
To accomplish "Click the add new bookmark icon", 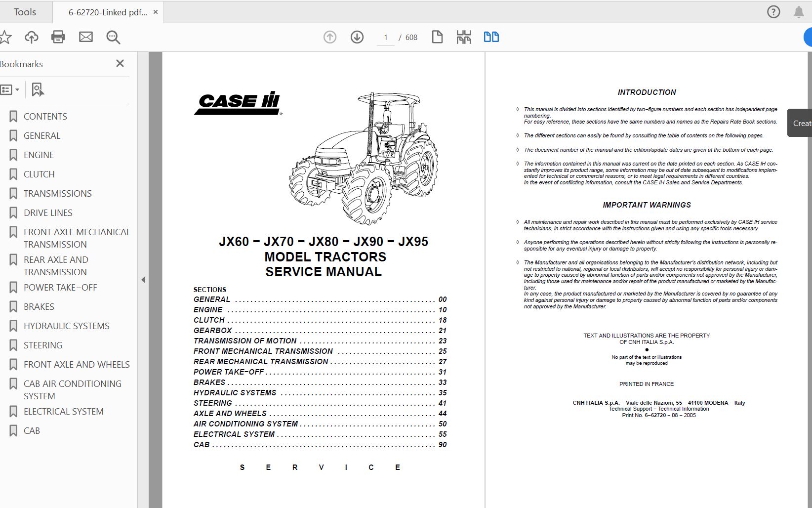I will 38,89.
